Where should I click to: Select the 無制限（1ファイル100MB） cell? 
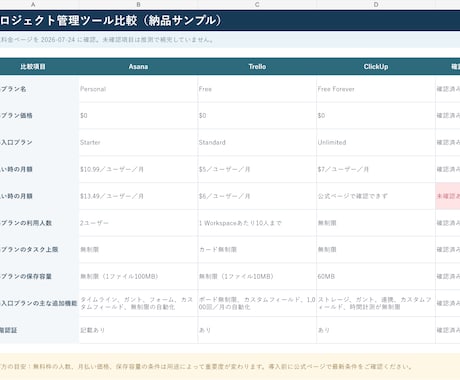(138, 276)
